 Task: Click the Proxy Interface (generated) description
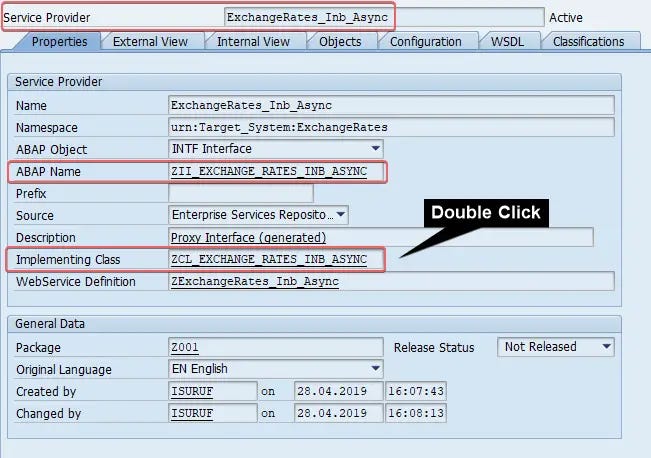coord(248,238)
